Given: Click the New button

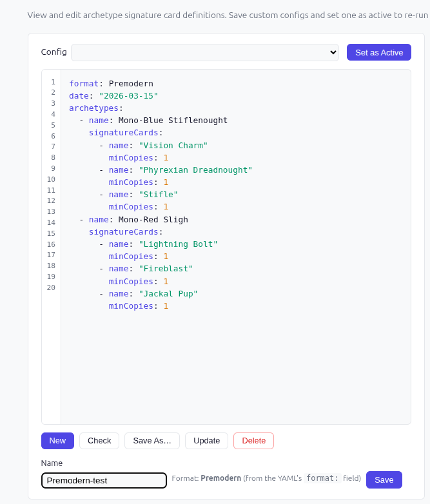Looking at the screenshot, I should [57, 441].
